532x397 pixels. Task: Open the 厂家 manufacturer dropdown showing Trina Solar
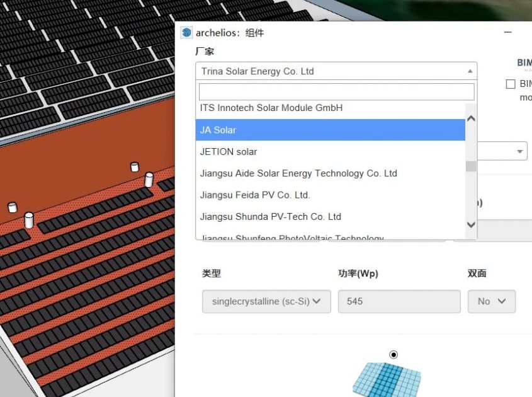coord(336,71)
